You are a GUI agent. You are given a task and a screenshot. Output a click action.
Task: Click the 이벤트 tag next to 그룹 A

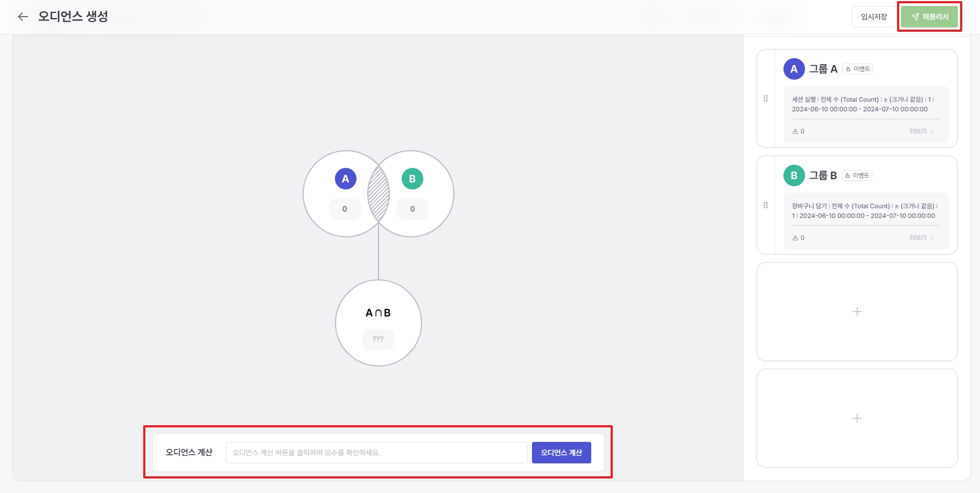[858, 69]
